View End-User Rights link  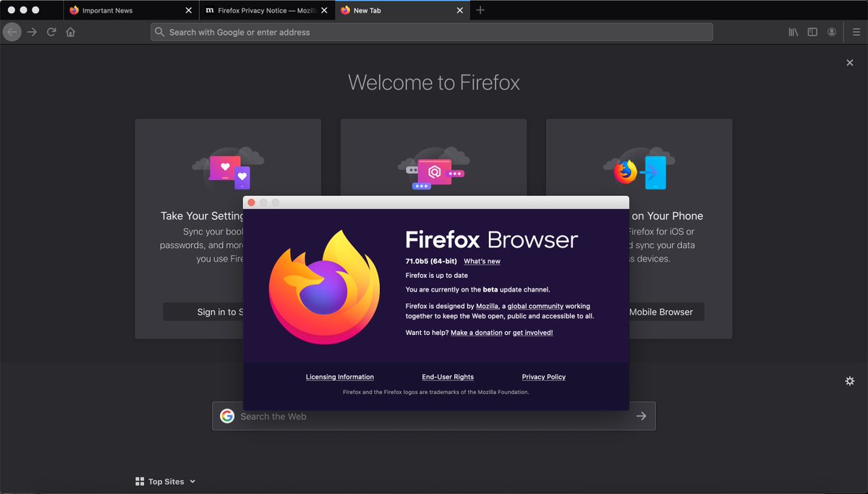click(448, 377)
